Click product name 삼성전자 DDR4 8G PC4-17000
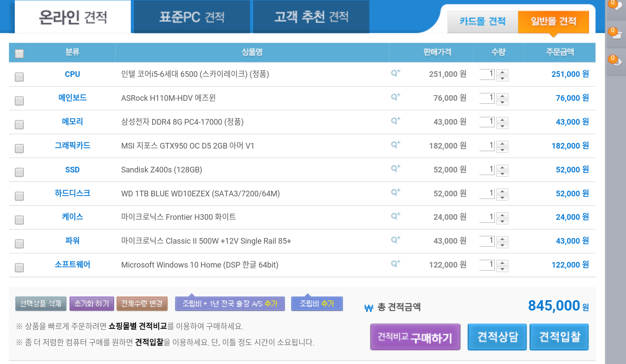Viewport: 626px width, 364px height. (183, 122)
